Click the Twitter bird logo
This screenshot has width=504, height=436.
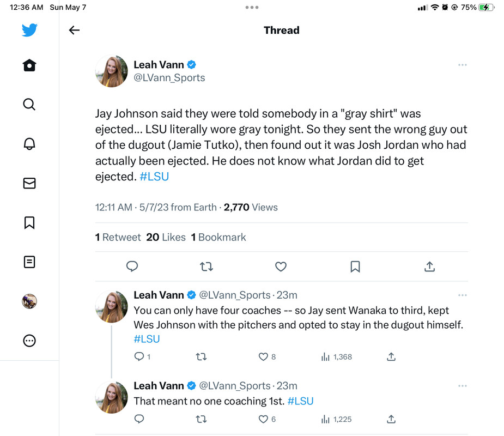click(x=29, y=30)
